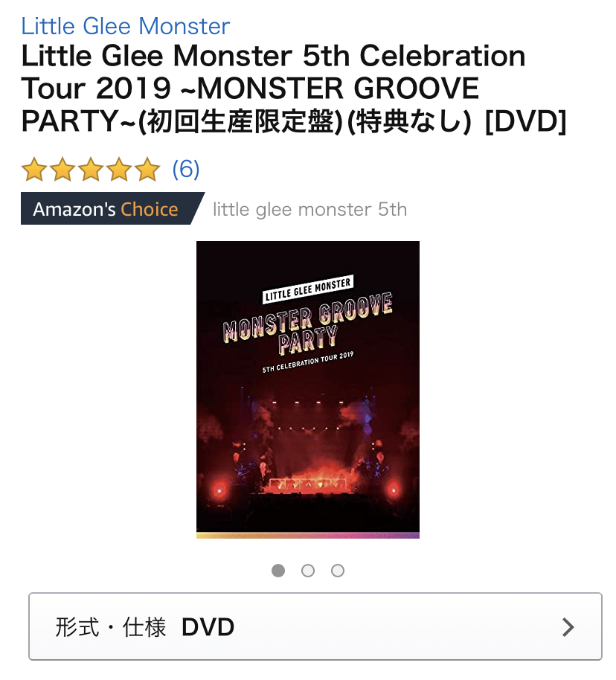Click the first rating star
616x680 pixels.
33,169
